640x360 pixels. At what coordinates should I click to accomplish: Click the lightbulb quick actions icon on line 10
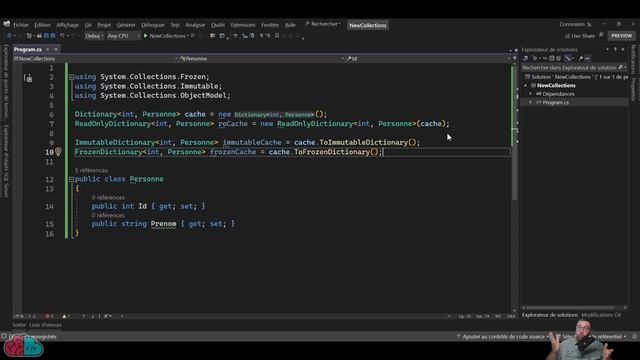coord(58,152)
